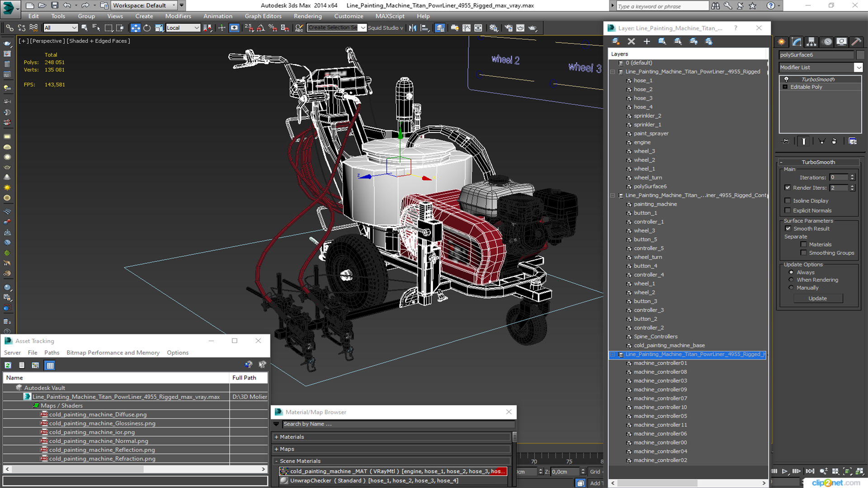Toggle Angle Snap in main toolbar
The width and height of the screenshot is (868, 488).
click(x=261, y=28)
